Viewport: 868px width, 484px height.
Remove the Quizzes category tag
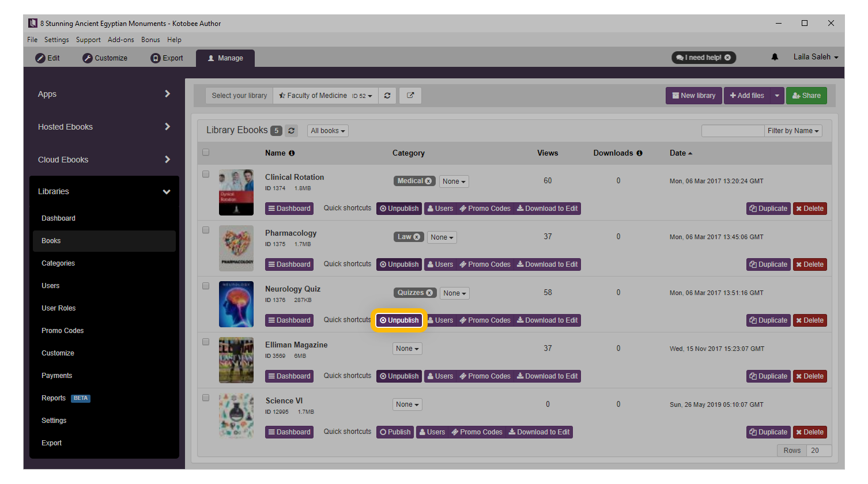[x=429, y=293]
